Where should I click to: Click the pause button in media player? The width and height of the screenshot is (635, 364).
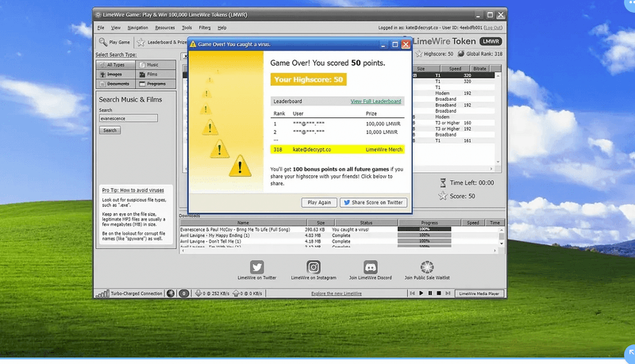[x=430, y=293]
